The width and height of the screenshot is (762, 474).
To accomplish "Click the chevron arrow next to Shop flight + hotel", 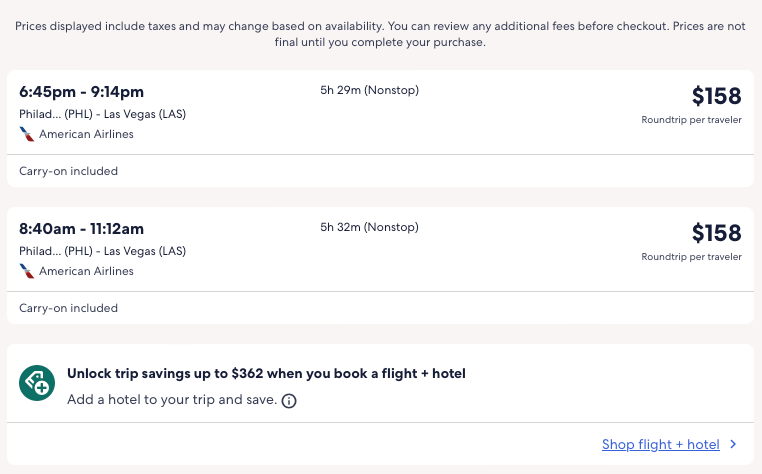I will coord(733,445).
